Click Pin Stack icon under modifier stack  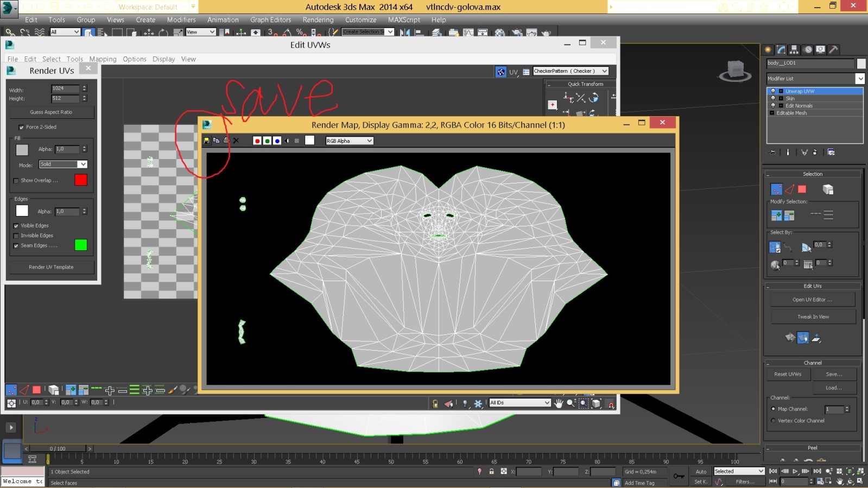(773, 153)
